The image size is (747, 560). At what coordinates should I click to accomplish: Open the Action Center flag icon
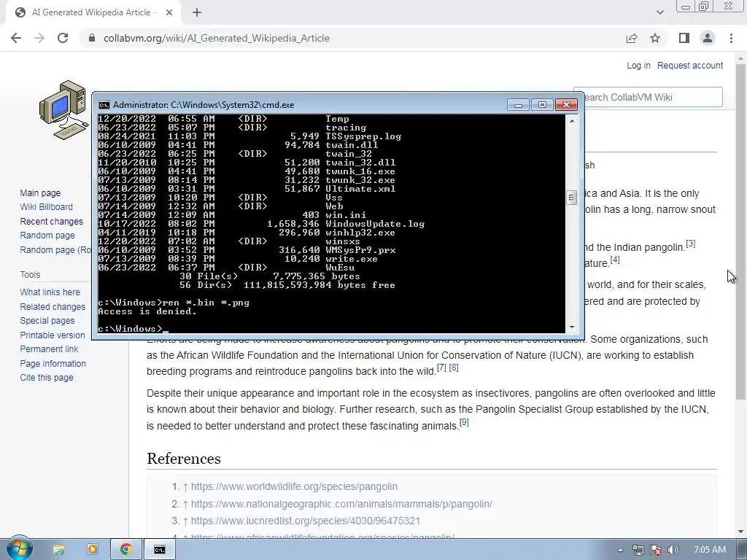656,550
